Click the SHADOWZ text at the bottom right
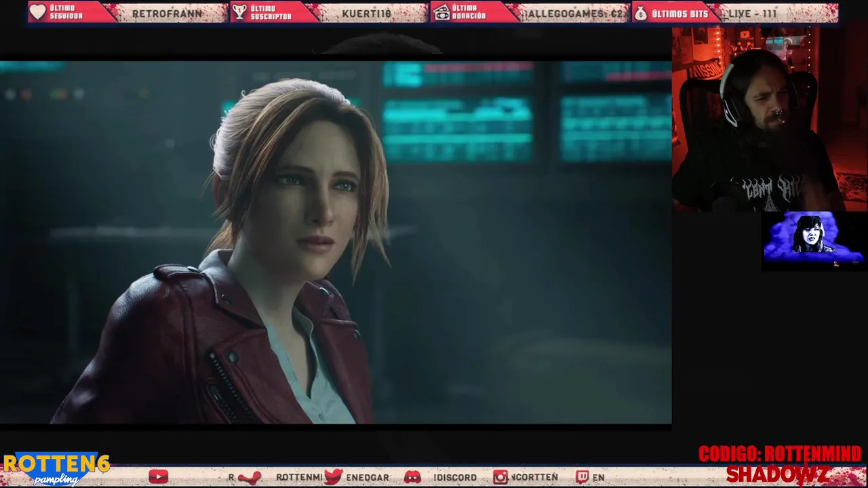Image resolution: width=868 pixels, height=488 pixels. pyautogui.click(x=778, y=474)
